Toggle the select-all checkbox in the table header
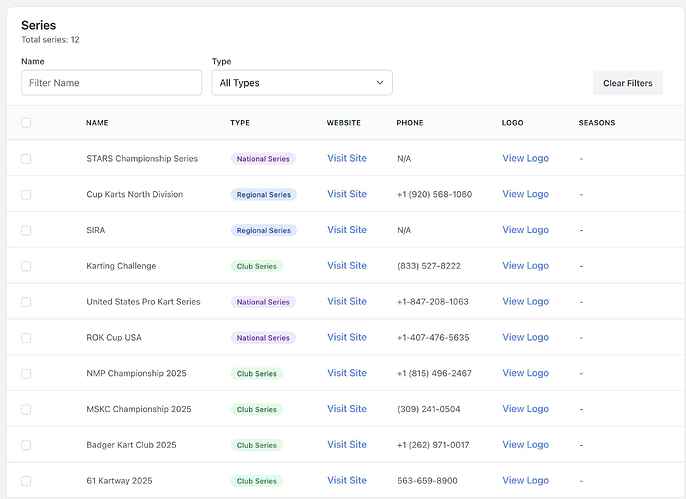 pos(26,123)
